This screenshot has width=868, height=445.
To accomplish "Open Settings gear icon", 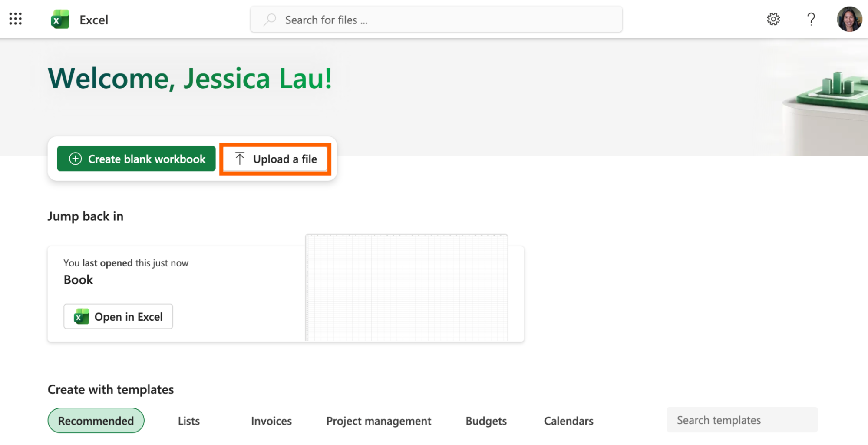I will pyautogui.click(x=773, y=19).
